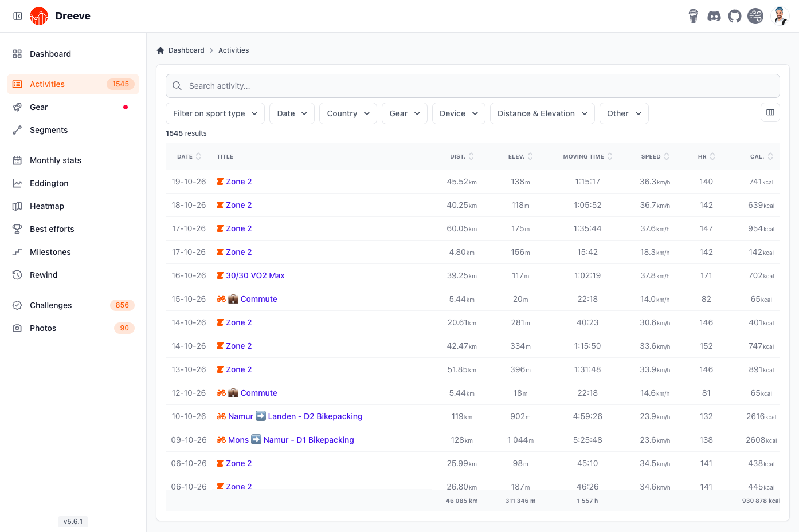Viewport: 799px width, 532px height.
Task: Go to Dashboard in the sidebar
Action: pyautogui.click(x=73, y=54)
